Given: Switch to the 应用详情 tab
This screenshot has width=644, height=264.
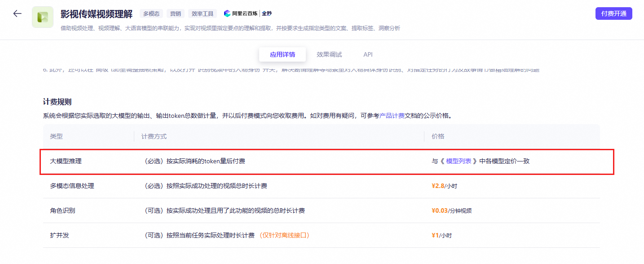Looking at the screenshot, I should tap(282, 54).
